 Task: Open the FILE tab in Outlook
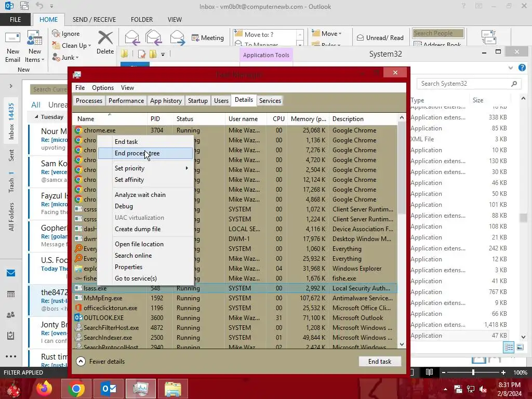[x=15, y=20]
